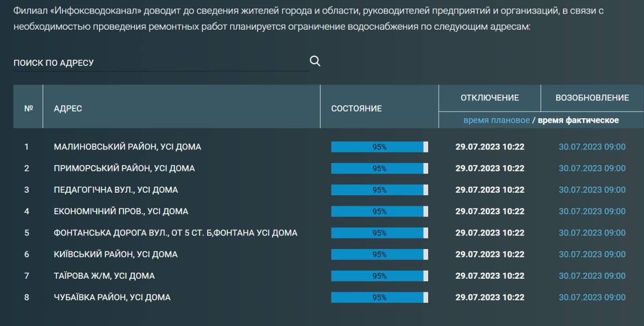Click the search magnifier icon
The height and width of the screenshot is (326, 644).
[315, 61]
